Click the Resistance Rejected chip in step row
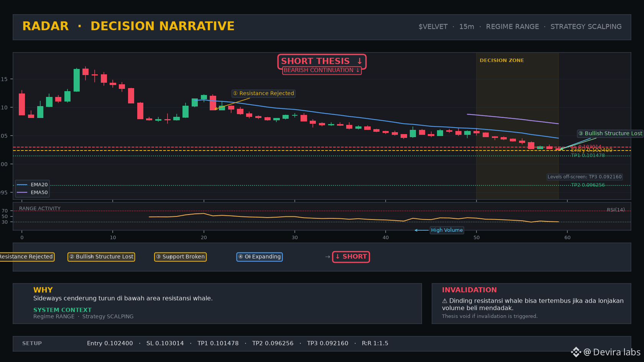Screen dimensions: 644x362 26,257
